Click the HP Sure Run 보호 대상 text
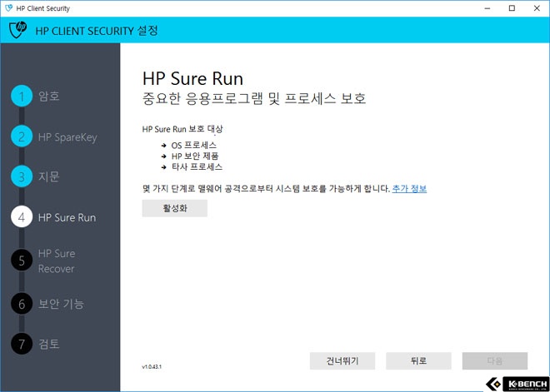Image resolution: width=550 pixels, height=392 pixels. (182, 129)
